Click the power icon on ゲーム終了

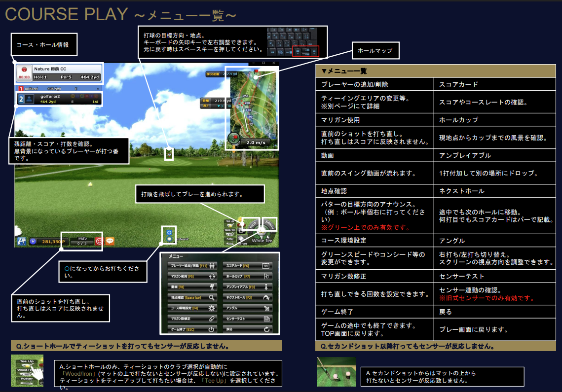click(211, 329)
